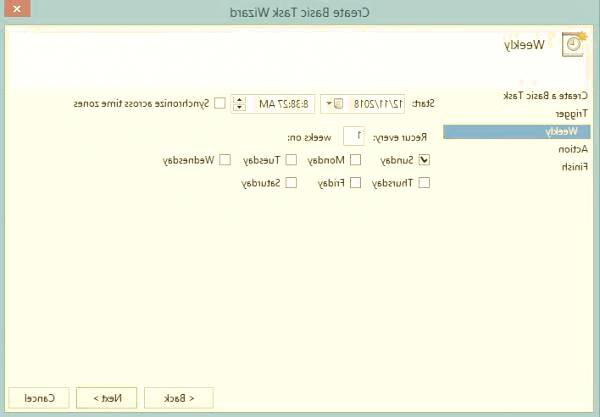This screenshot has width=600, height=417.
Task: Uncheck the Sunday checkbox
Action: (424, 159)
